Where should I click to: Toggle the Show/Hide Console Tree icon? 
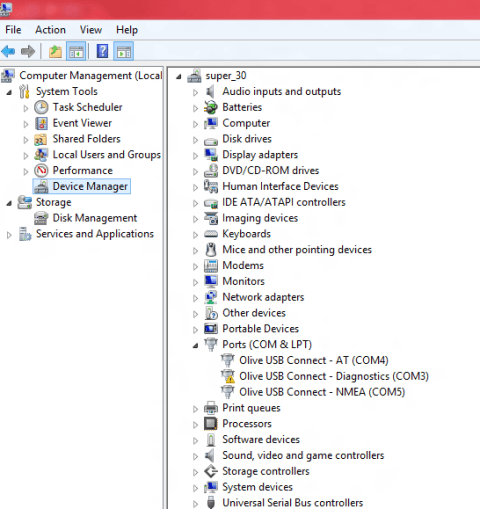point(76,51)
